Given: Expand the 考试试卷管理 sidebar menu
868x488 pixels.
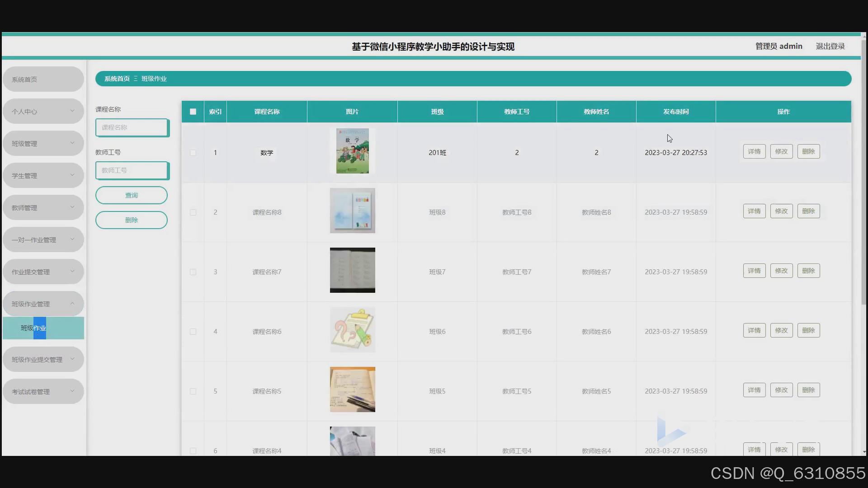Looking at the screenshot, I should (x=43, y=391).
